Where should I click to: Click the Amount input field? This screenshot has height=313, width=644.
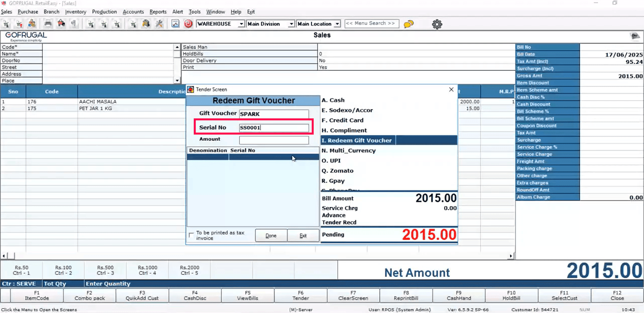(x=274, y=140)
